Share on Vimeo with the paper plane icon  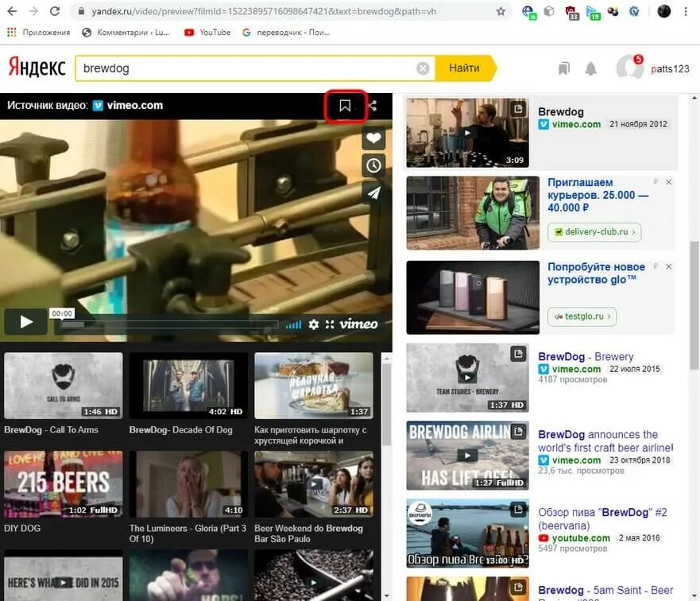coord(373,192)
